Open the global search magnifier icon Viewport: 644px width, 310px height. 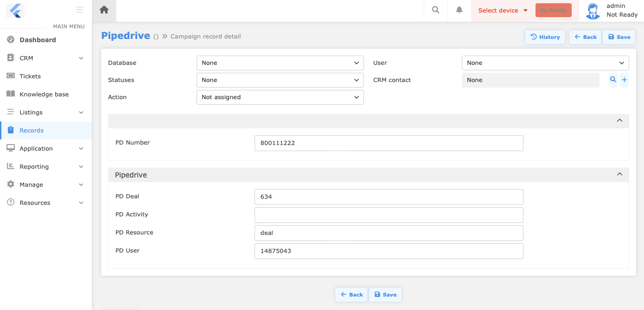click(435, 10)
